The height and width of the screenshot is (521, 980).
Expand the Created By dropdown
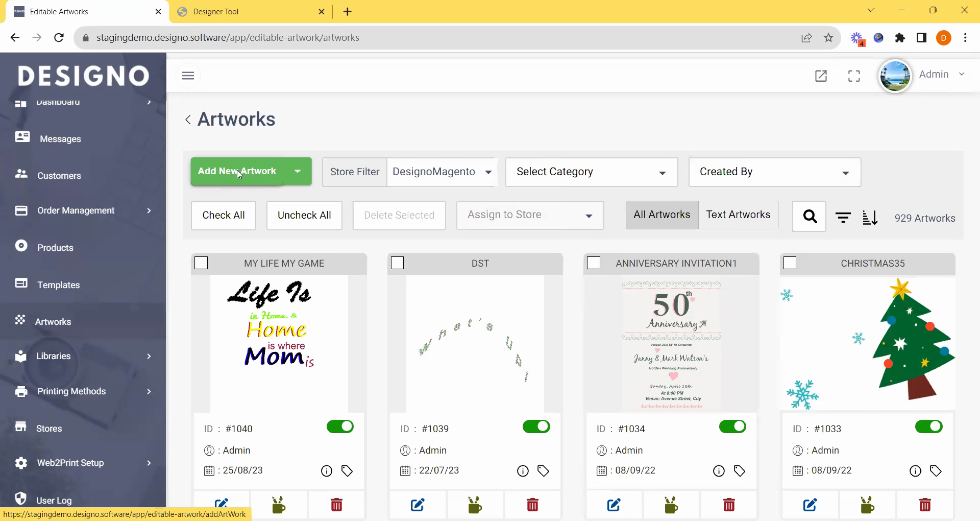click(774, 172)
